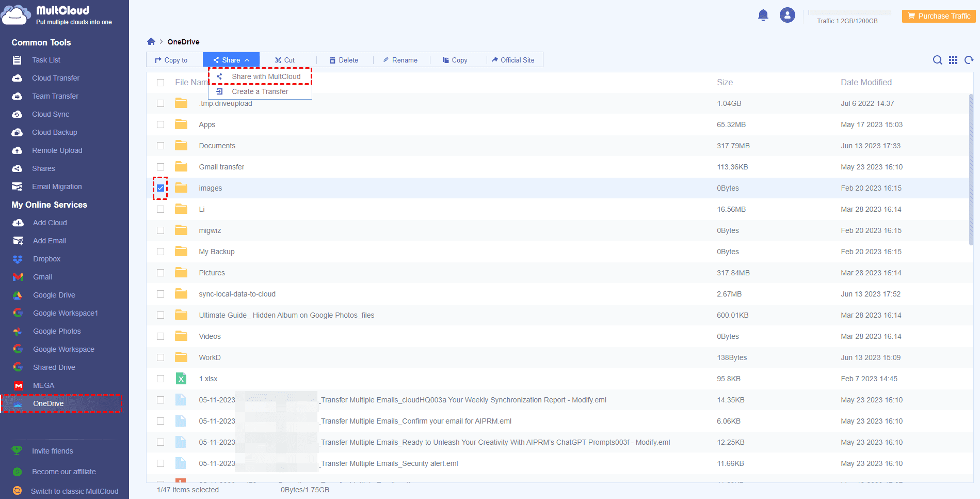Open the user account avatar
The height and width of the screenshot is (499, 980).
point(787,15)
